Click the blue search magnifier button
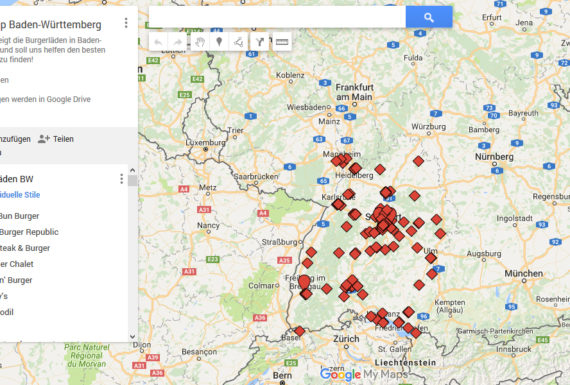 click(429, 17)
